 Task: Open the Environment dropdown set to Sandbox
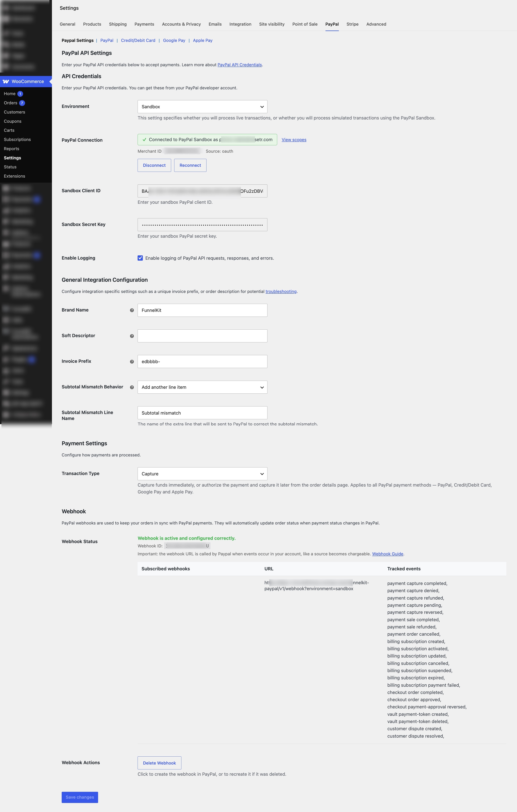point(202,106)
